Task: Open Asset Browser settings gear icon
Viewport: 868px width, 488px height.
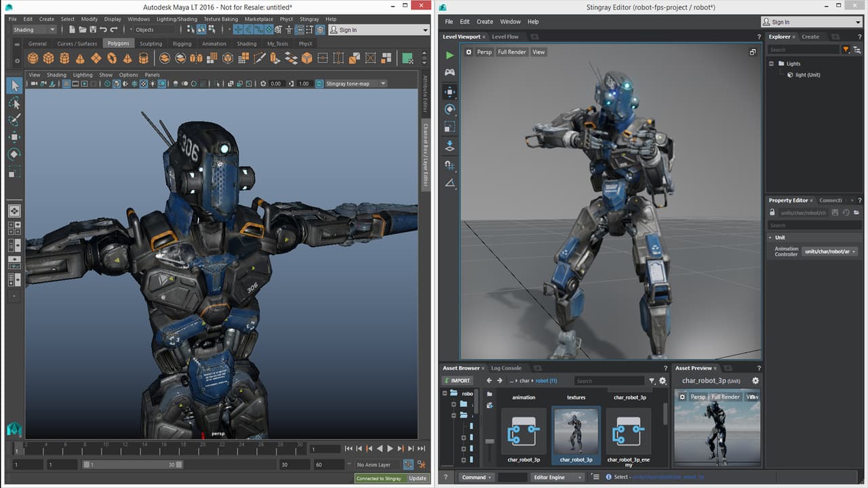Action: (x=663, y=381)
